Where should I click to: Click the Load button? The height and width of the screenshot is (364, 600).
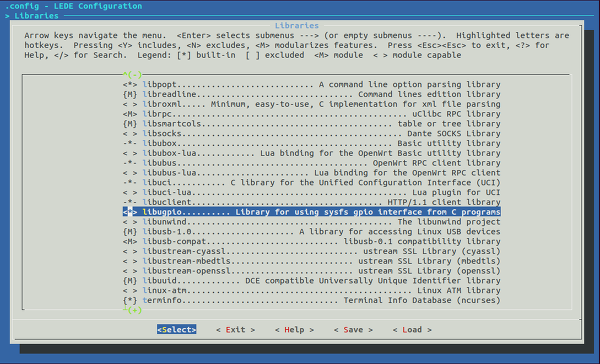(412, 330)
